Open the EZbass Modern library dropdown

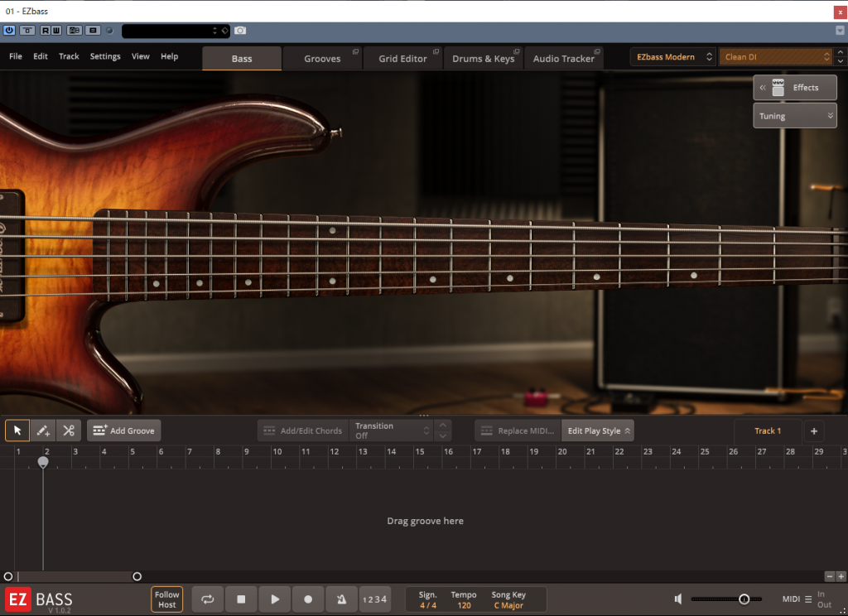tap(672, 57)
